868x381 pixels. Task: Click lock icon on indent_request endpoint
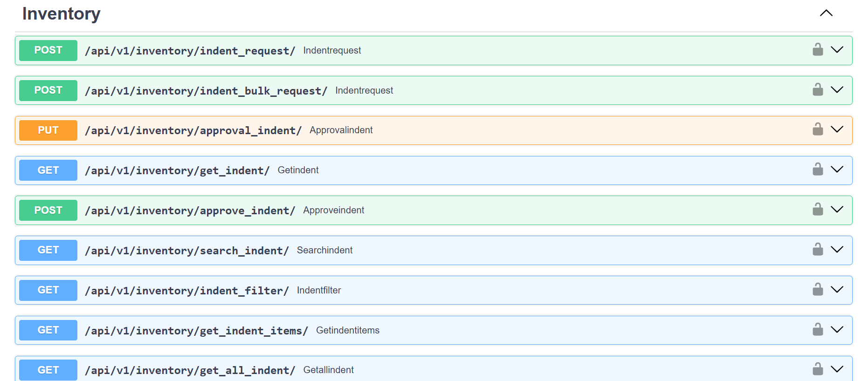pos(818,49)
